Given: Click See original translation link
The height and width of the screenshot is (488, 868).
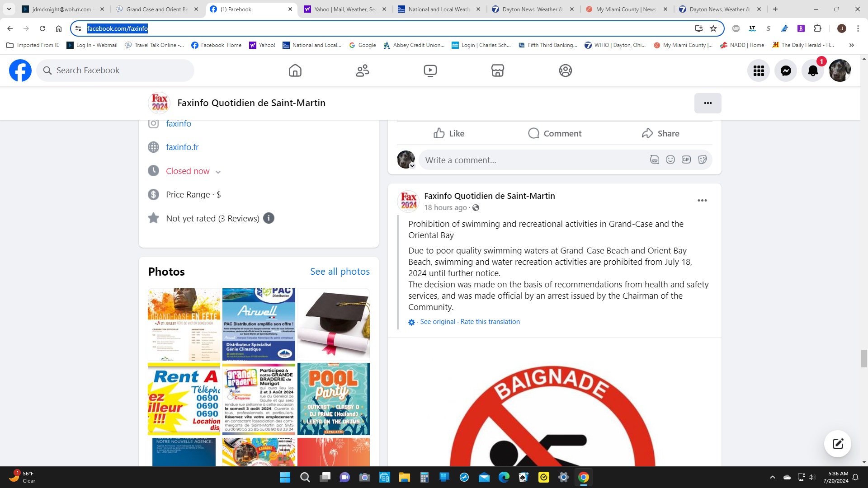Looking at the screenshot, I should [437, 322].
